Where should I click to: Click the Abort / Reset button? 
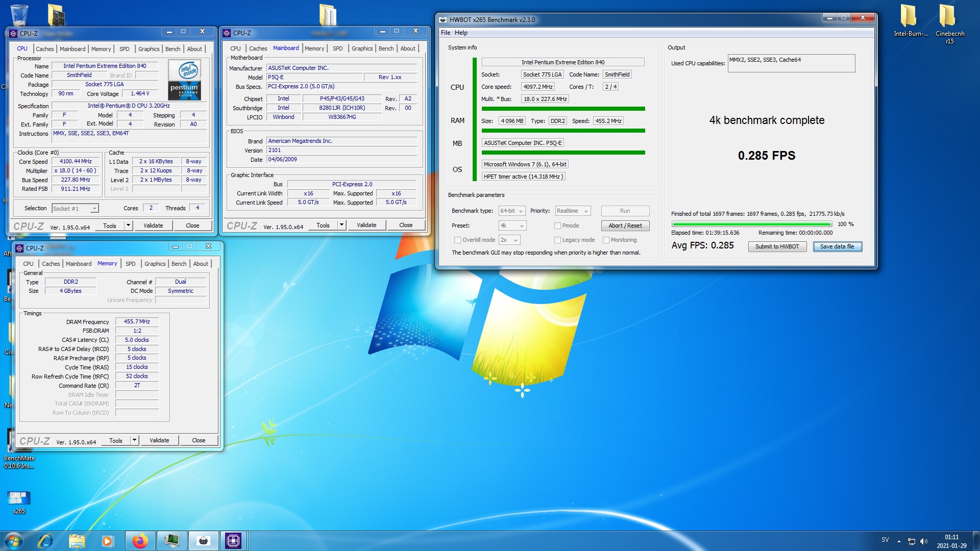tap(625, 226)
